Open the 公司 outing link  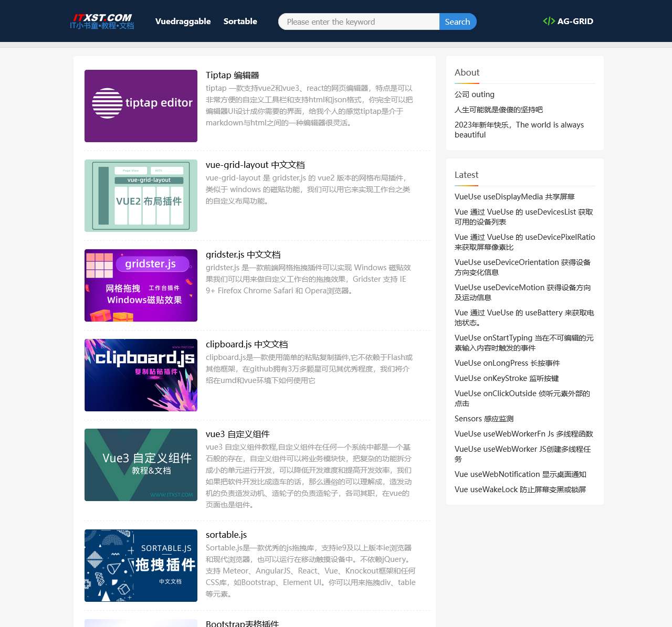475,94
